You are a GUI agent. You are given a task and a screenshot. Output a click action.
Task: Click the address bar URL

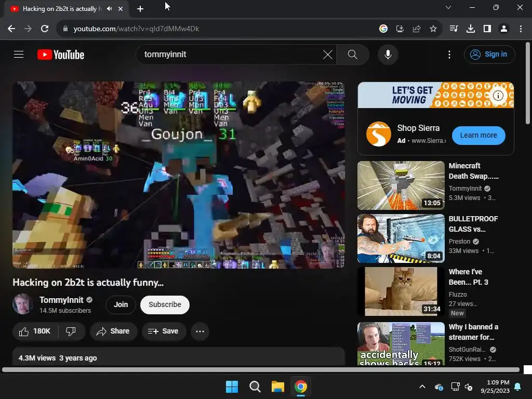[136, 29]
